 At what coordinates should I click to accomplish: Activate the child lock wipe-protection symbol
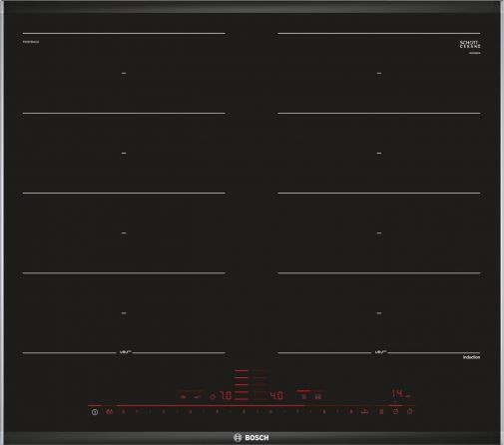coord(110,412)
